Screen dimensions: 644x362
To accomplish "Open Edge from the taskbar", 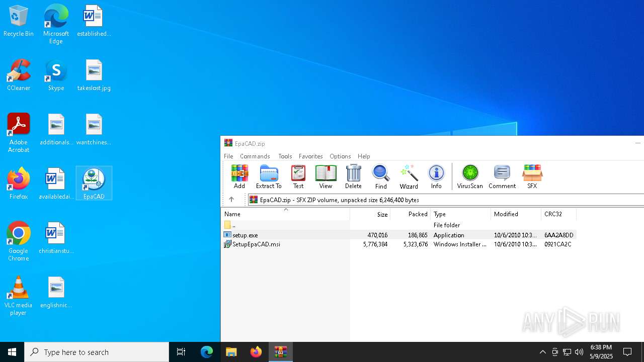I will pos(207,352).
